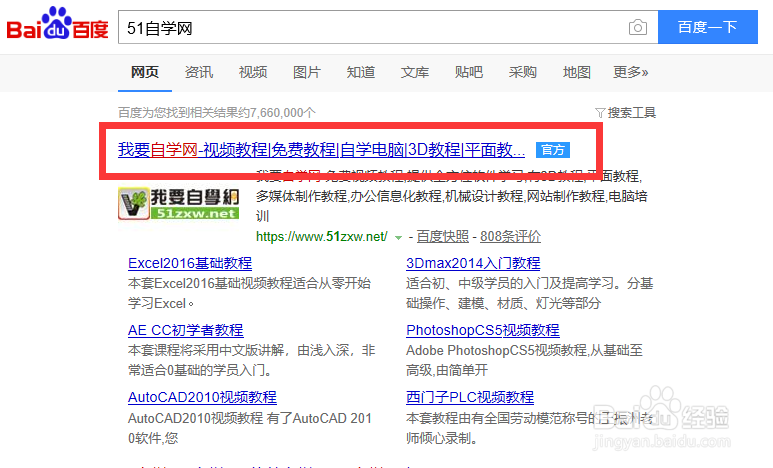
Task: Click description text 本套课程将采用中文版讲解
Action: click(x=206, y=351)
